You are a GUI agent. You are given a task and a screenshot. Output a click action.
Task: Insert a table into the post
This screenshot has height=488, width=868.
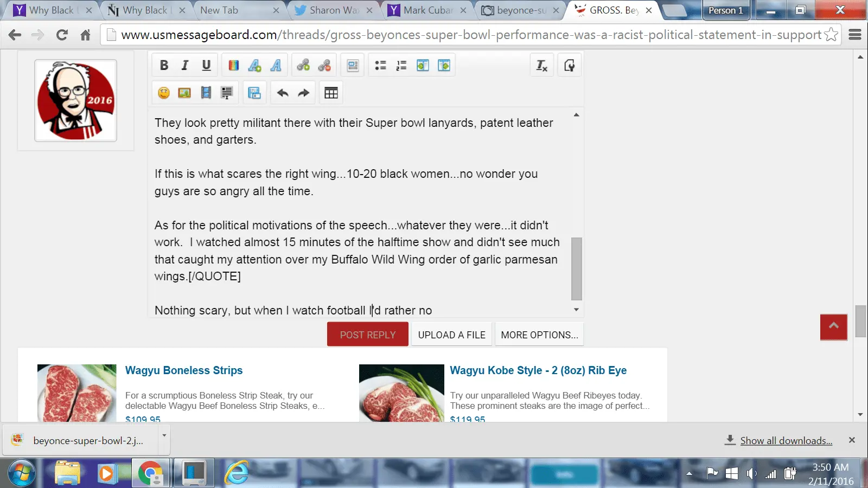(x=331, y=93)
